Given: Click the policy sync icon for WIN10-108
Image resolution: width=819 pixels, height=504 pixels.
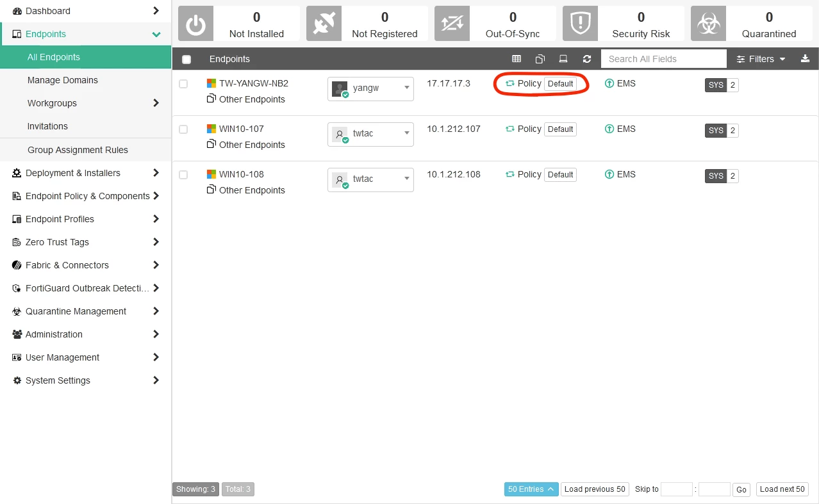Looking at the screenshot, I should pyautogui.click(x=510, y=174).
